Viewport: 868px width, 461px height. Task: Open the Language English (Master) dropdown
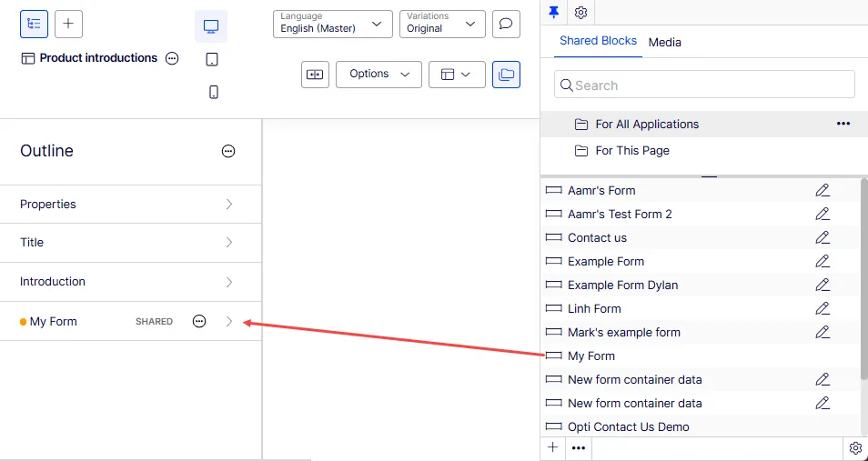(x=333, y=25)
